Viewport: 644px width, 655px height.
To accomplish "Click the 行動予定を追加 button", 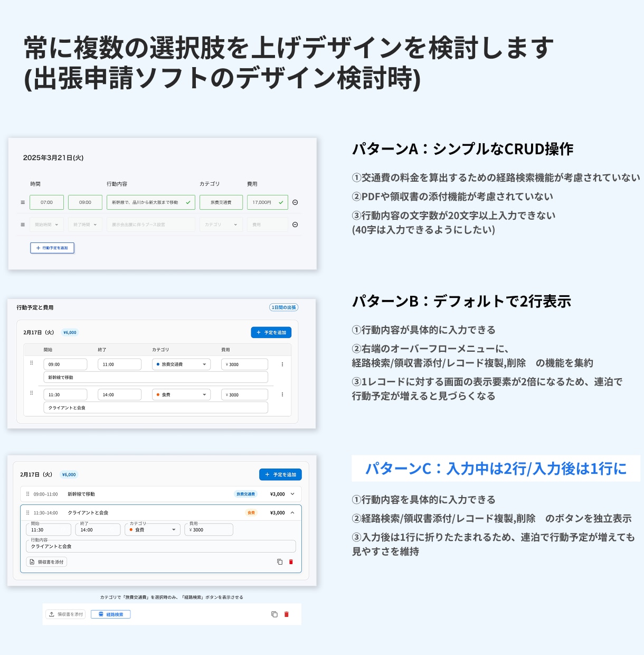I will 52,248.
